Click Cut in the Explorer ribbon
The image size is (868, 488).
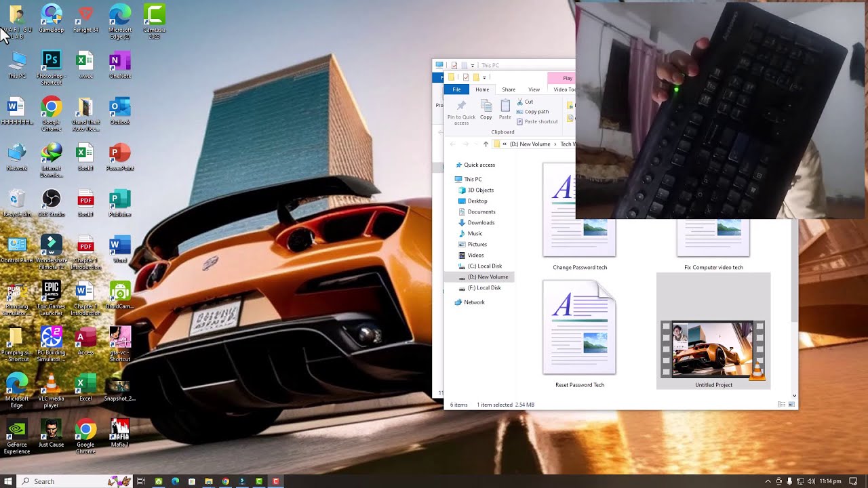(524, 102)
